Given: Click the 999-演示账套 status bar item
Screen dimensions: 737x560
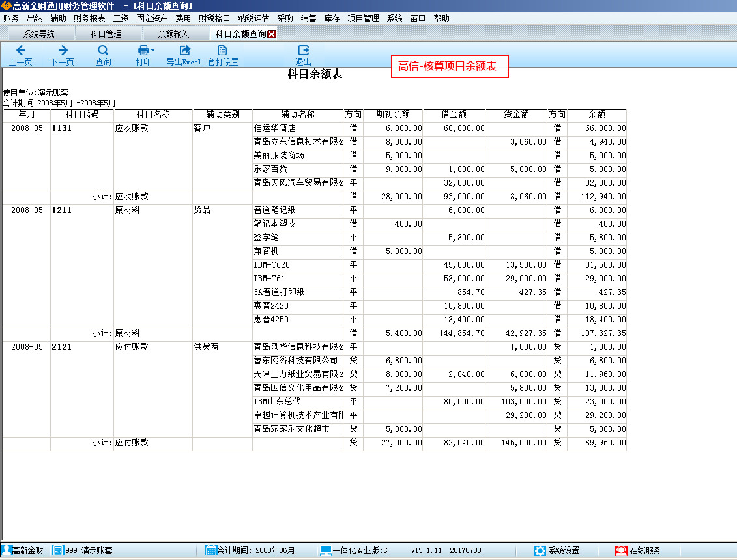Looking at the screenshot, I should 83,550.
